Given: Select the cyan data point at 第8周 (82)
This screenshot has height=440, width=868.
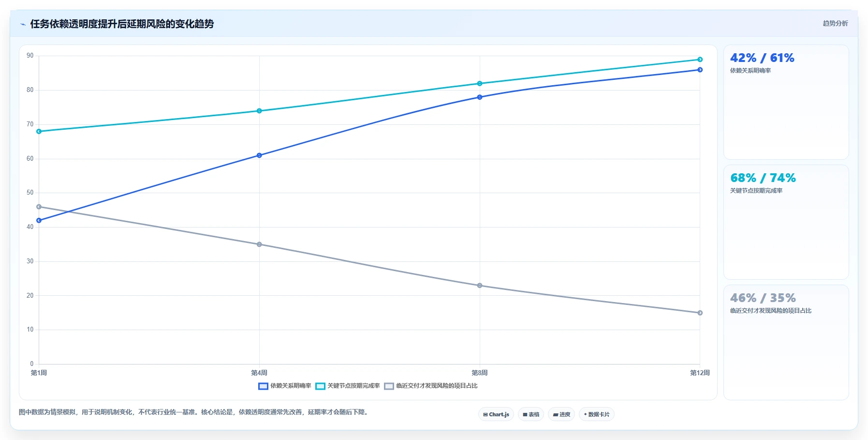Looking at the screenshot, I should click(480, 84).
